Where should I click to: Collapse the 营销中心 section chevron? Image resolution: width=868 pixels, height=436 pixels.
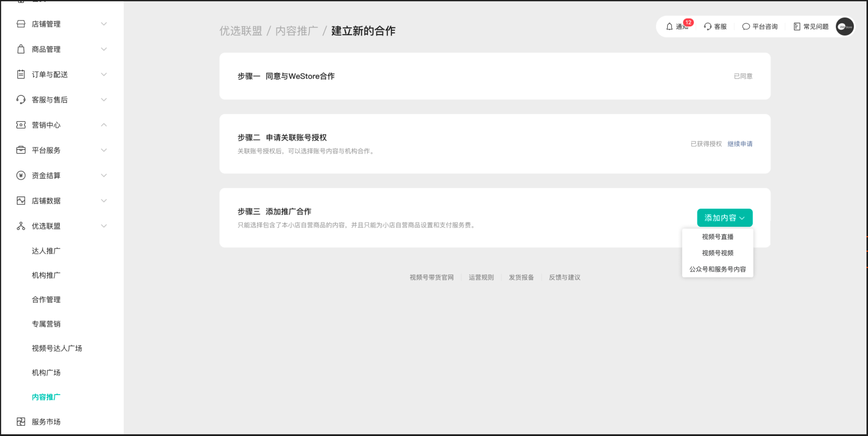104,125
